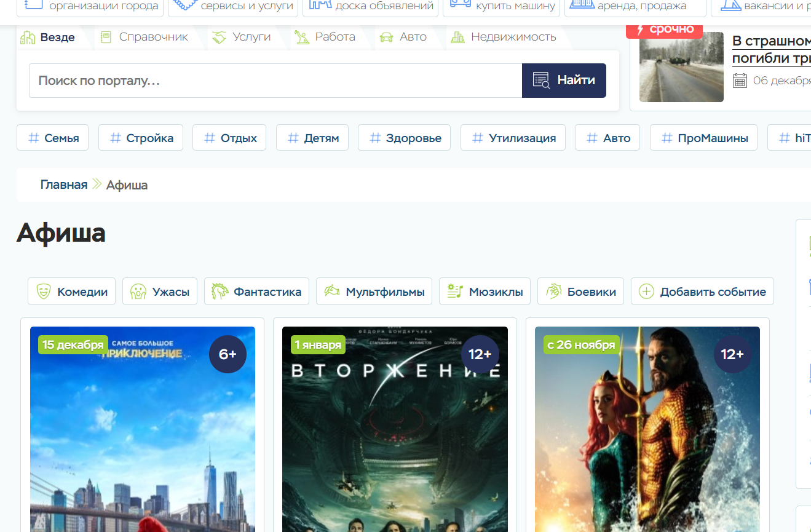
Task: Open the Недвижимость search tab
Action: (513, 37)
